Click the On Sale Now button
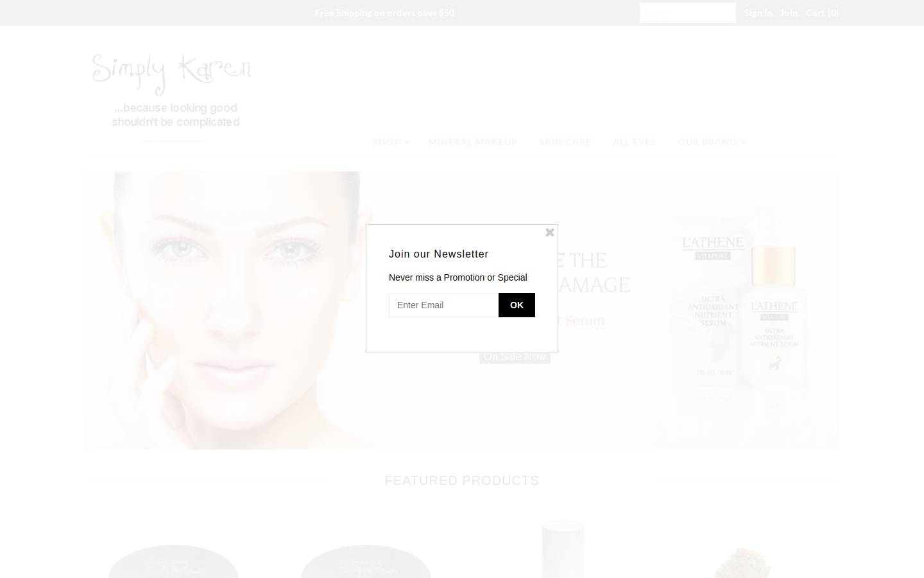This screenshot has width=924, height=578. [515, 356]
